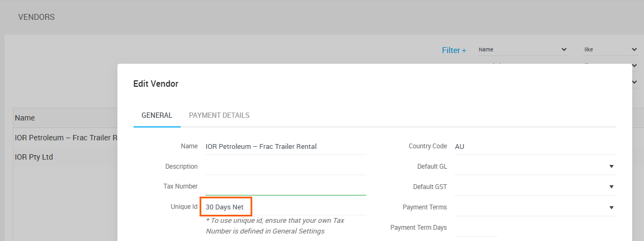Select the IOR Pty Ltd vendor row

65,157
